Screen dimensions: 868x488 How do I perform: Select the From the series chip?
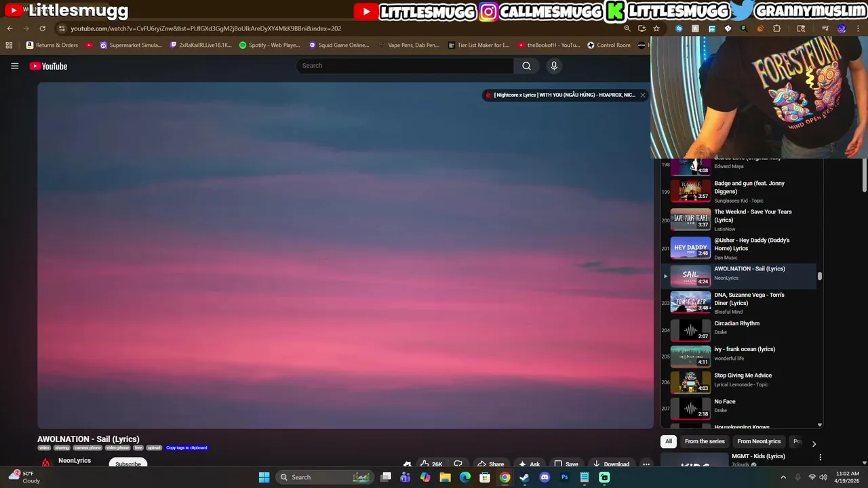[705, 441]
